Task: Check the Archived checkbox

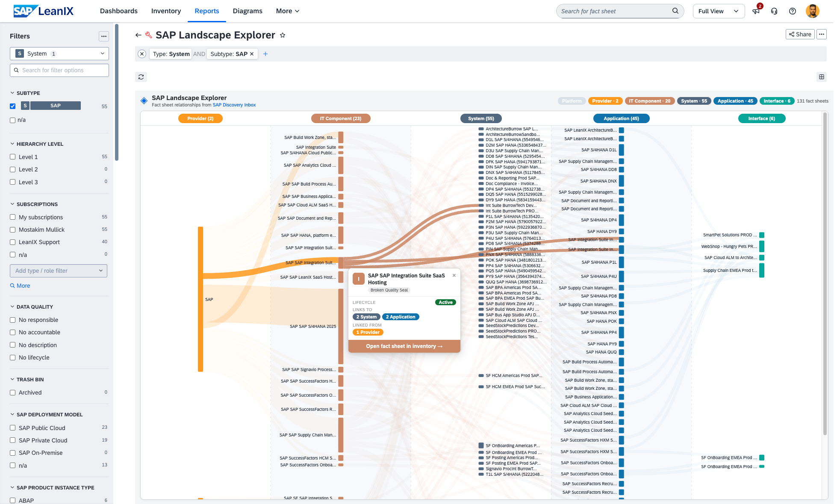Action: (13, 392)
